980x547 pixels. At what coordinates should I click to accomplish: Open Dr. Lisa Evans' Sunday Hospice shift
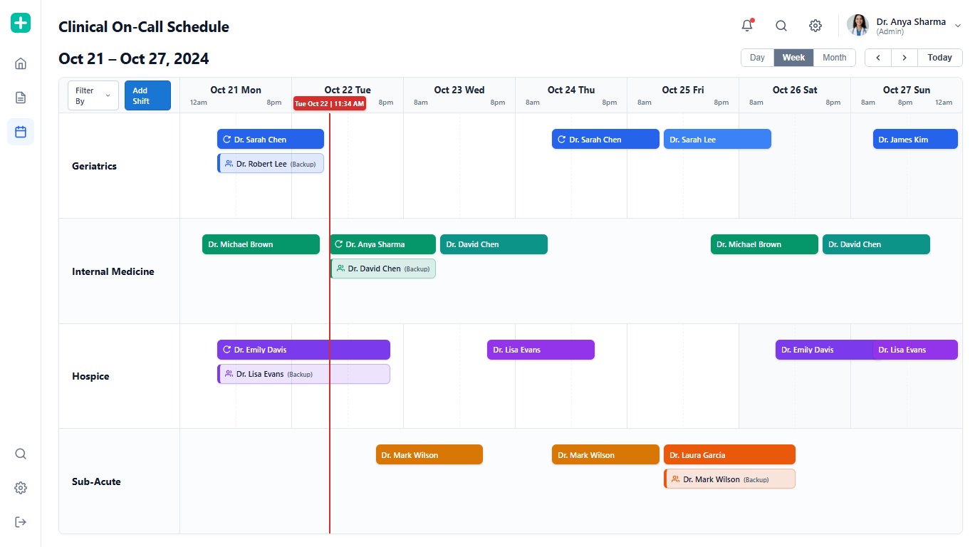pos(915,350)
